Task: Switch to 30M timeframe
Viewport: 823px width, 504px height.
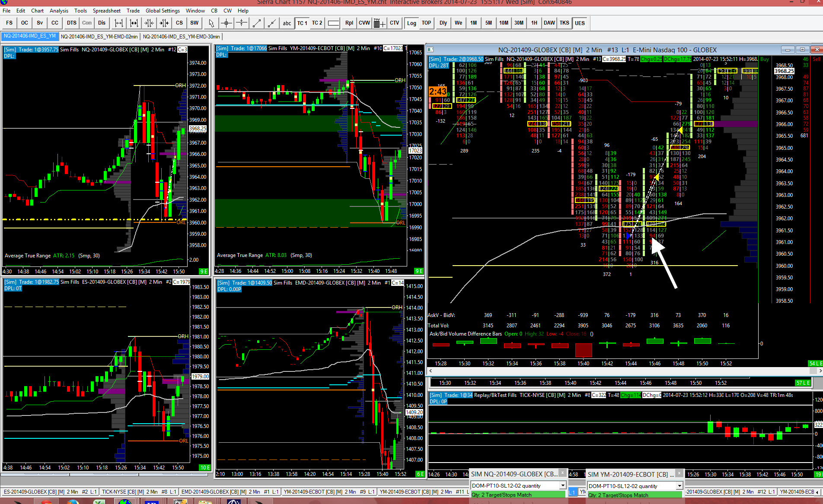Action: (519, 23)
